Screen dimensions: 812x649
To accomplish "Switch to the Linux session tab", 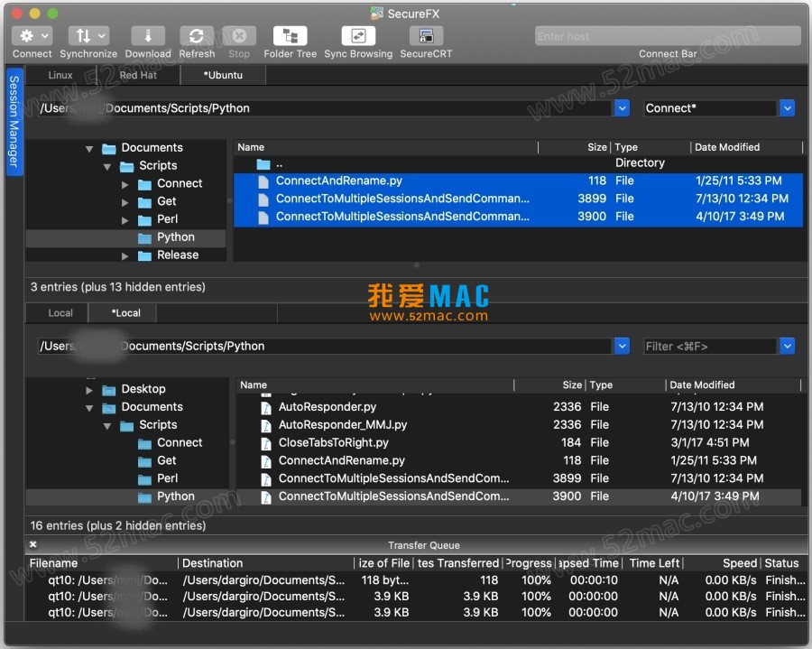I will pos(60,75).
